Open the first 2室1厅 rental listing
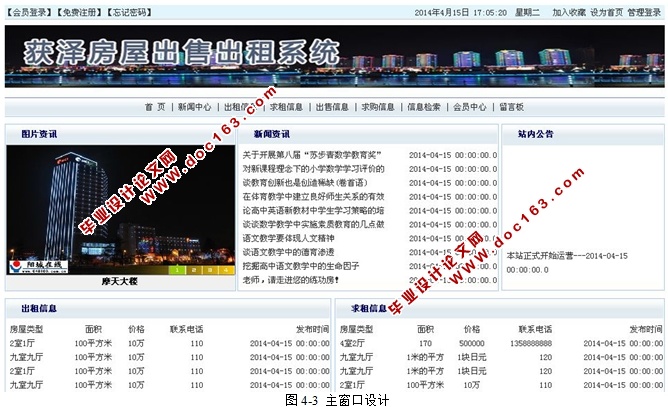 tap(22, 343)
